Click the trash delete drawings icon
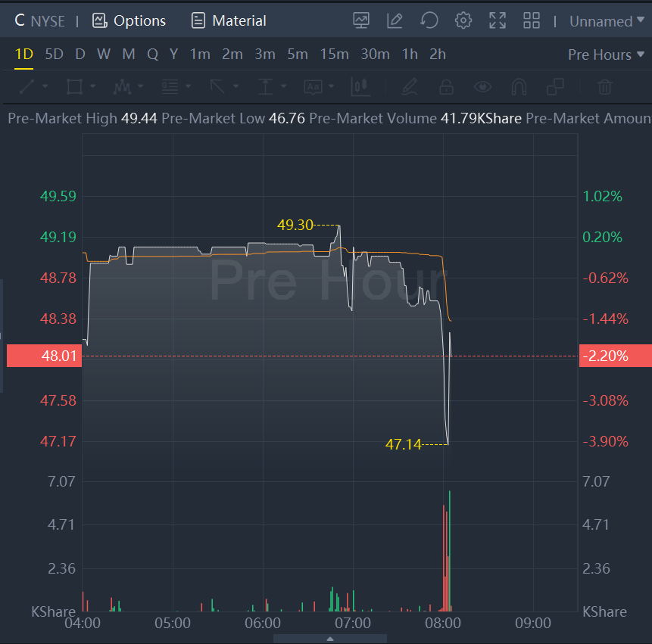 (x=604, y=87)
